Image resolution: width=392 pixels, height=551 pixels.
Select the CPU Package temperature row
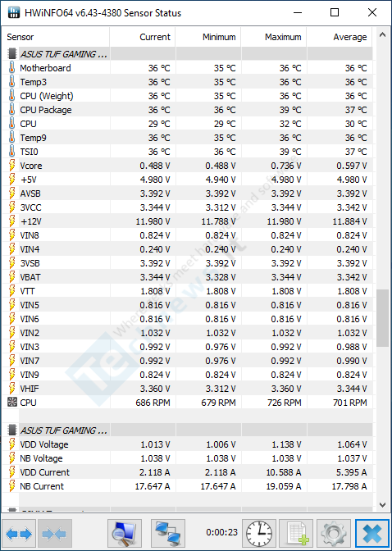click(189, 110)
